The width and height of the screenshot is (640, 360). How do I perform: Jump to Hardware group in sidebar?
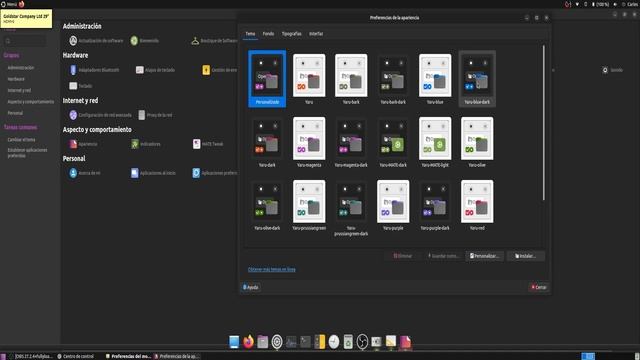[16, 79]
